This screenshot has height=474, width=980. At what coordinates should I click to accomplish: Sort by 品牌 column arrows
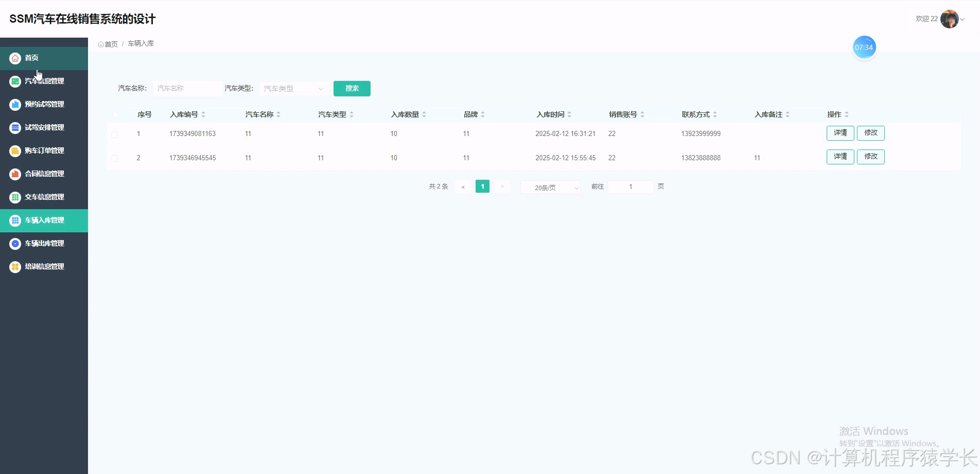click(x=483, y=114)
